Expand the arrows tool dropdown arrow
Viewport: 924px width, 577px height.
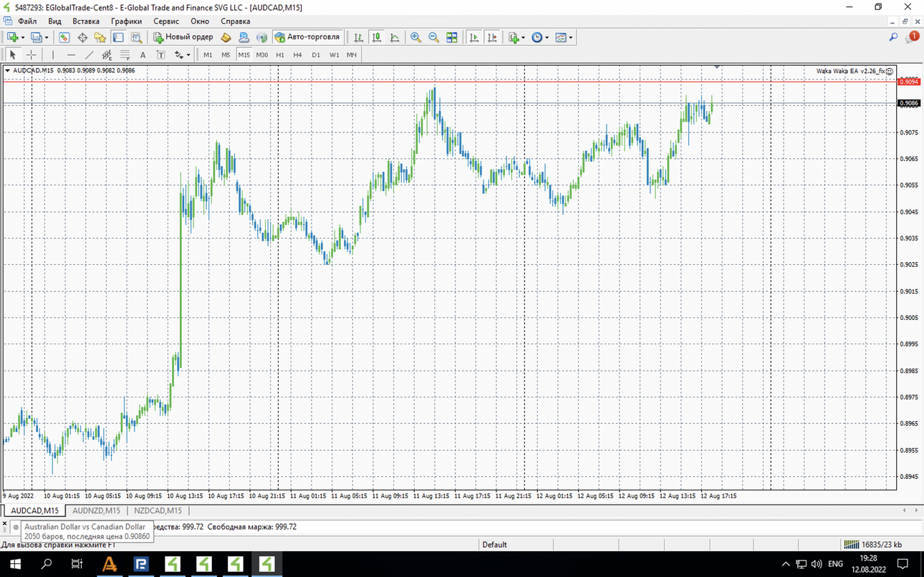point(188,54)
